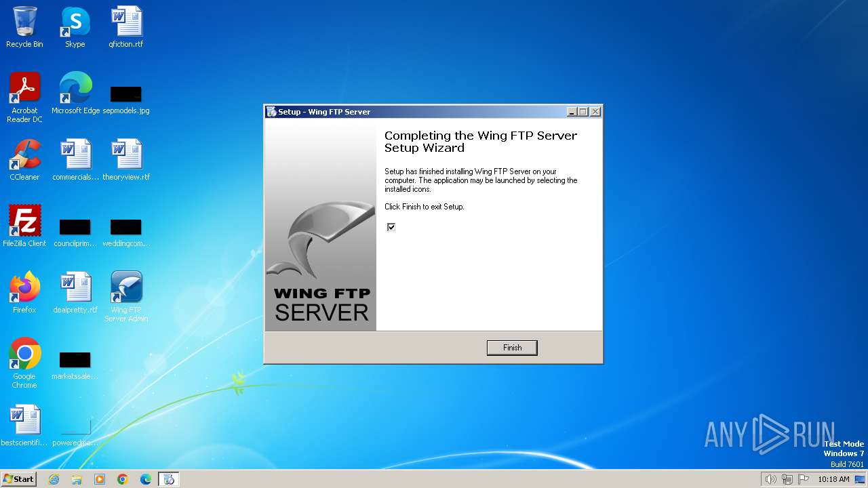Select the commercials document icon
Screen dimensions: 868x488
coord(75,160)
